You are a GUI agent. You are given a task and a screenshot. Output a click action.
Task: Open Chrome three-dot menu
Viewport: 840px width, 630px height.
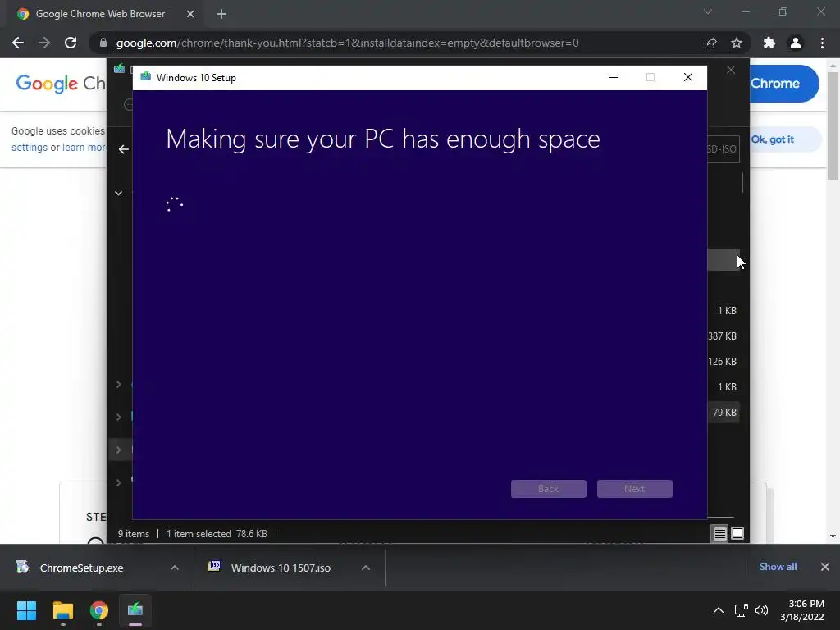822,43
